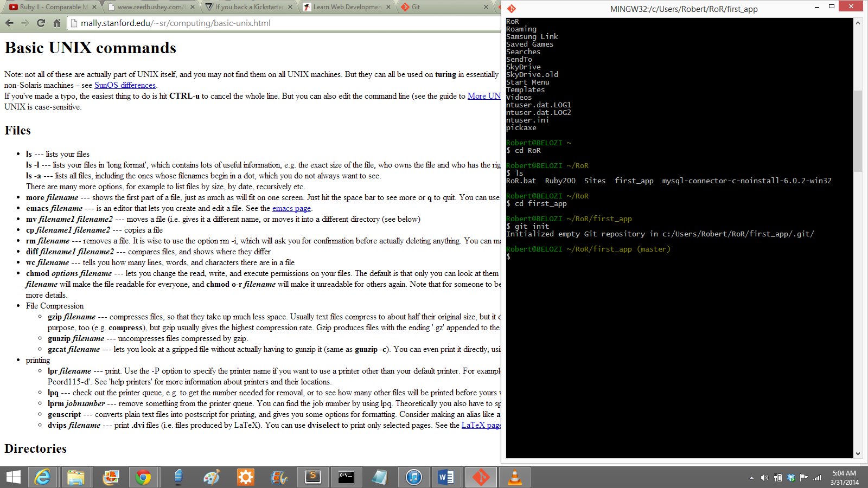
Task: Open the movie maker app on the taskbar
Action: pos(279,477)
